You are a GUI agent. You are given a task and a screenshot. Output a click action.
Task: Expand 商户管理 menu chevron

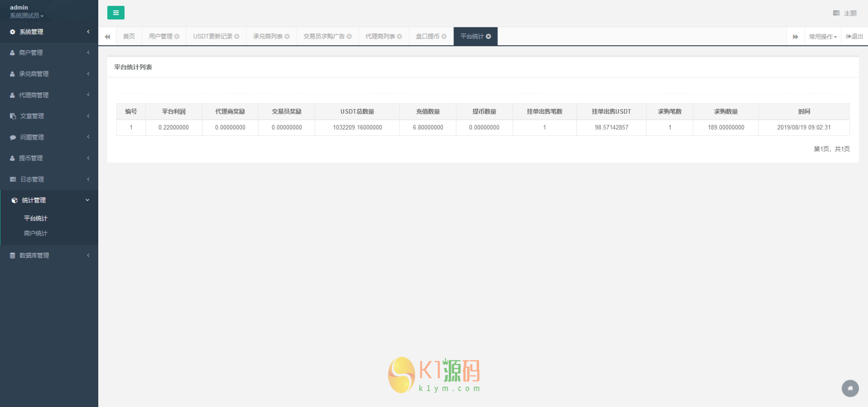(88, 53)
